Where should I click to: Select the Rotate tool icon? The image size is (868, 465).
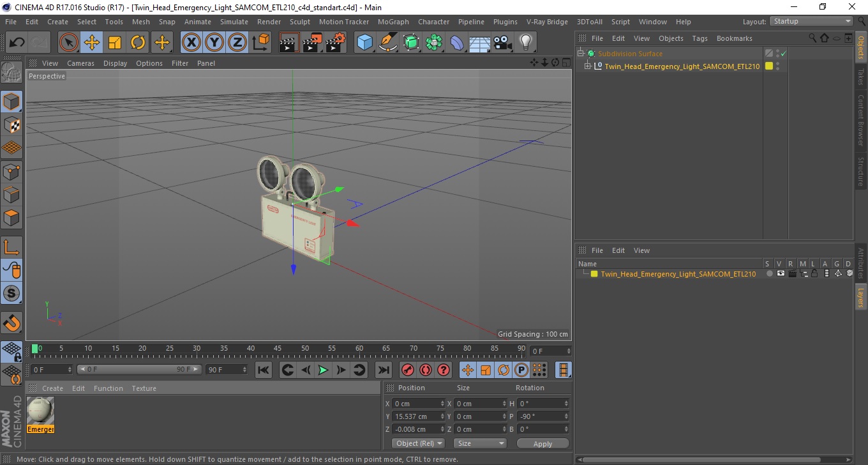coord(138,43)
